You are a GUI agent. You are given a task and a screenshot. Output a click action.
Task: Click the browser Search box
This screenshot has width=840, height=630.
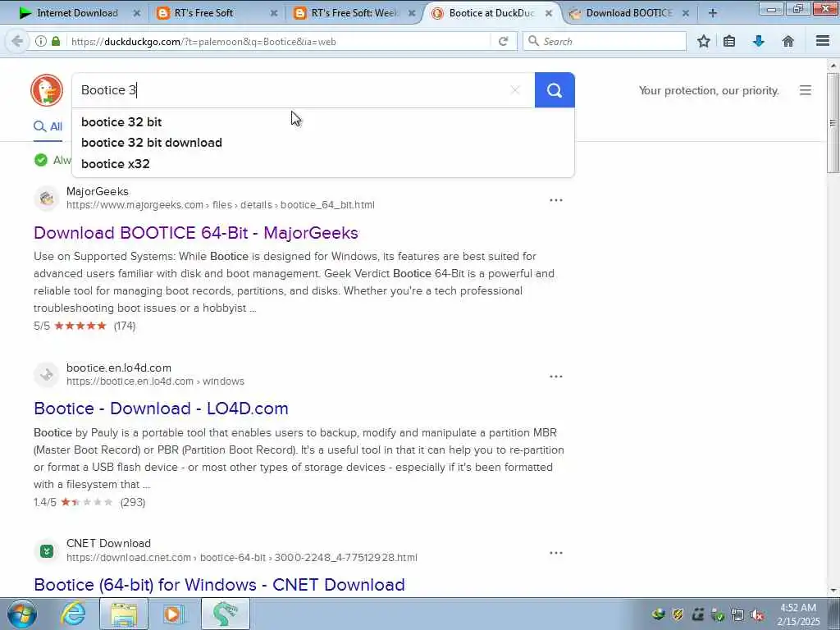tap(605, 41)
